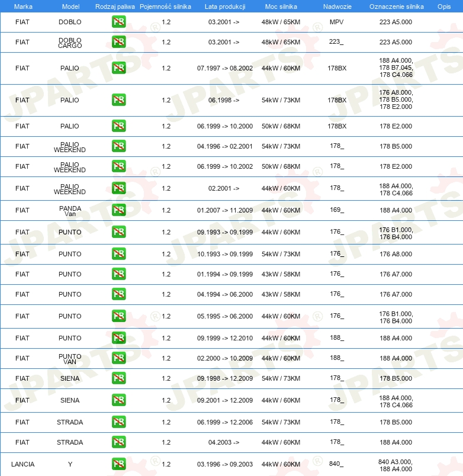Click the Pojemność silnika column header

click(165, 7)
